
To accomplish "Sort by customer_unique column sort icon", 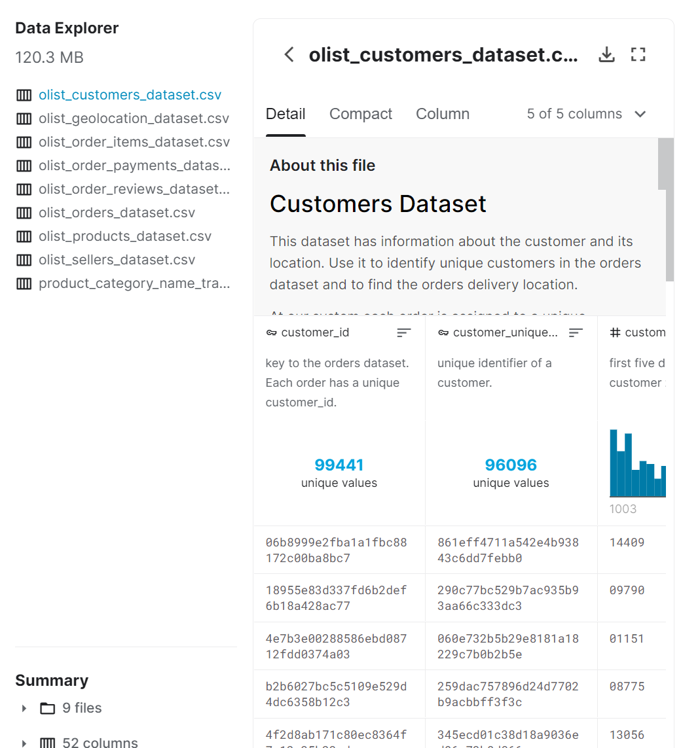I will click(576, 332).
